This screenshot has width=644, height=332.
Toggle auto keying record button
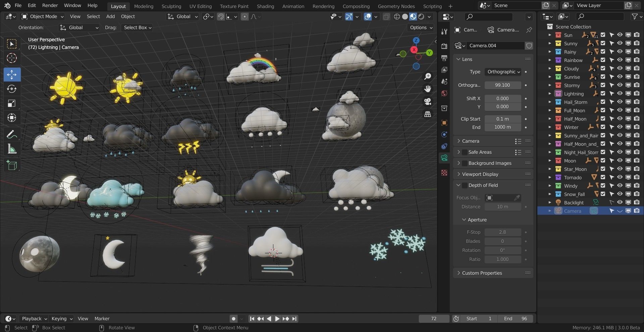click(x=234, y=319)
